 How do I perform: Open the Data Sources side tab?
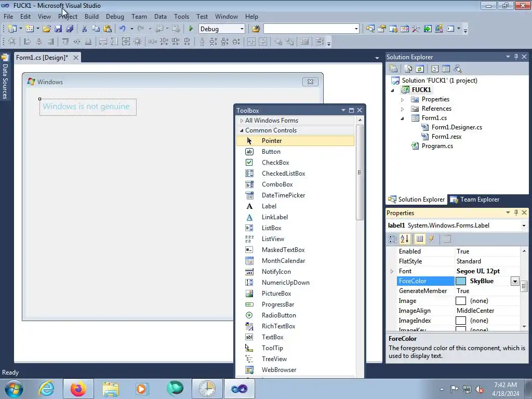click(x=5, y=77)
